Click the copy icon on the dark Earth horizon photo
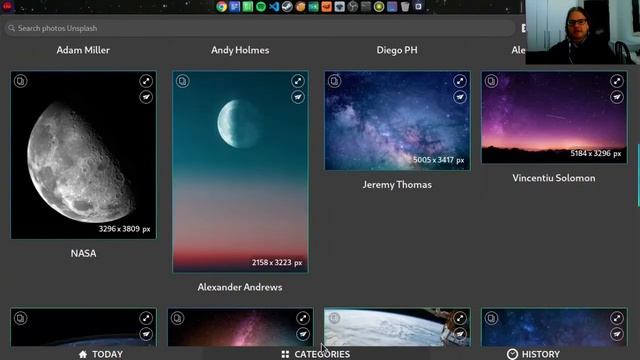This screenshot has height=360, width=640. (20, 318)
